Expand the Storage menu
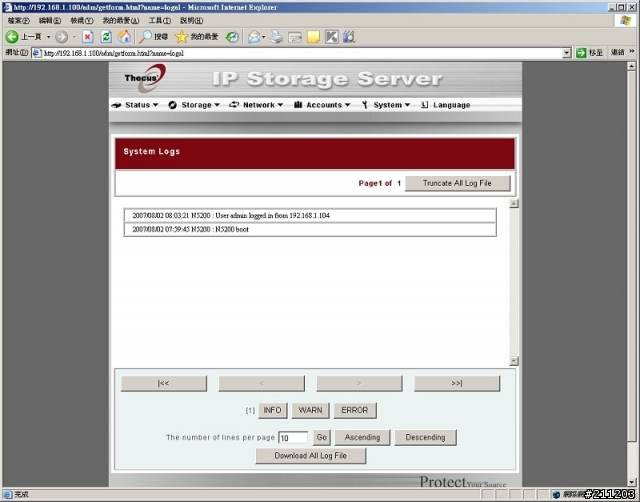This screenshot has width=640, height=502. pos(194,105)
